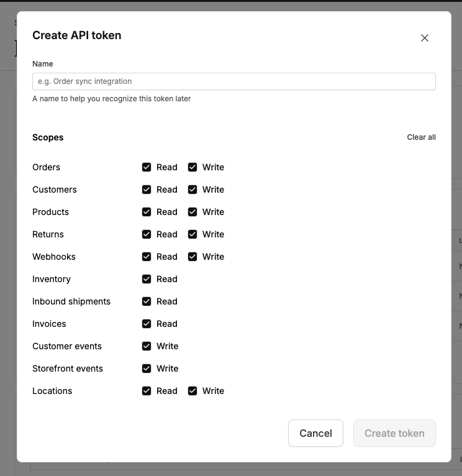Toggle Customer events Write checkbox
Image resolution: width=462 pixels, height=476 pixels.
point(147,346)
